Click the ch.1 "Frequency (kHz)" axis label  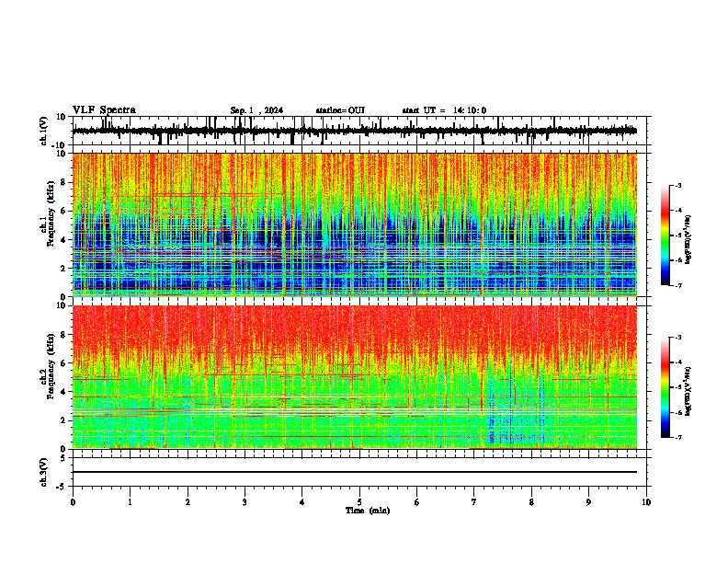(51, 213)
